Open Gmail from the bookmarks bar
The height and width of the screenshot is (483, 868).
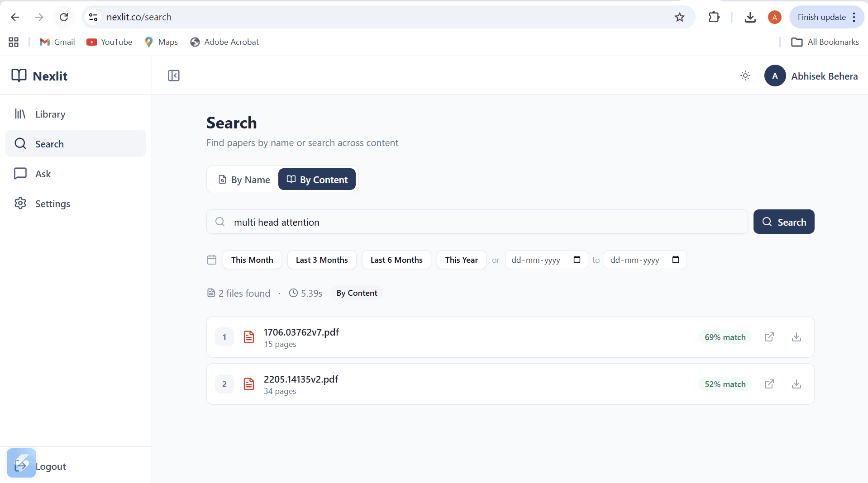tap(57, 42)
